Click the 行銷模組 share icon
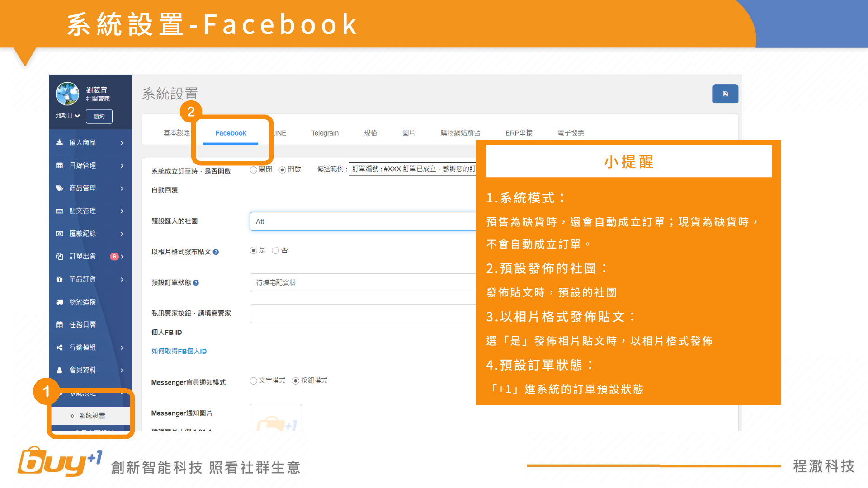This screenshot has height=488, width=868. pyautogui.click(x=59, y=347)
